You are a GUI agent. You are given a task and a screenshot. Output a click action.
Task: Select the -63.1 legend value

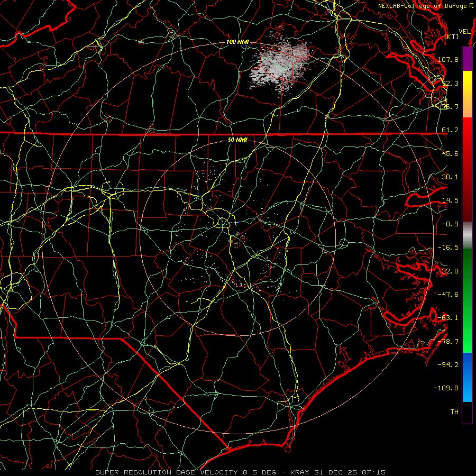click(448, 318)
